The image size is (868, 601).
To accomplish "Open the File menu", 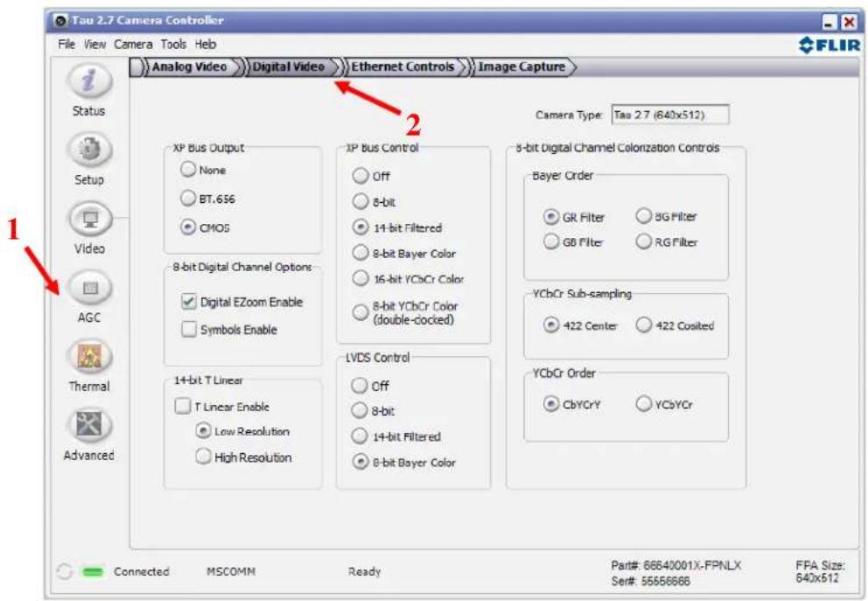I will [66, 45].
